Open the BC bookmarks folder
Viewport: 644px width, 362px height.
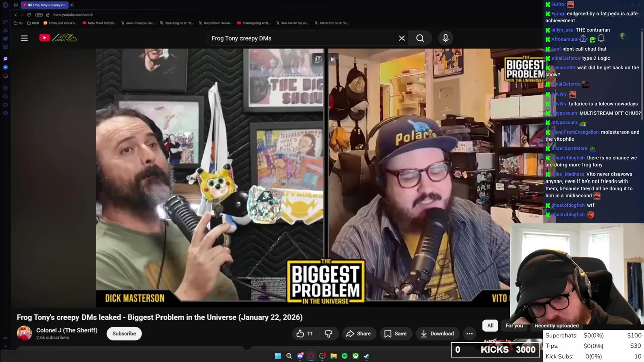pos(19,23)
